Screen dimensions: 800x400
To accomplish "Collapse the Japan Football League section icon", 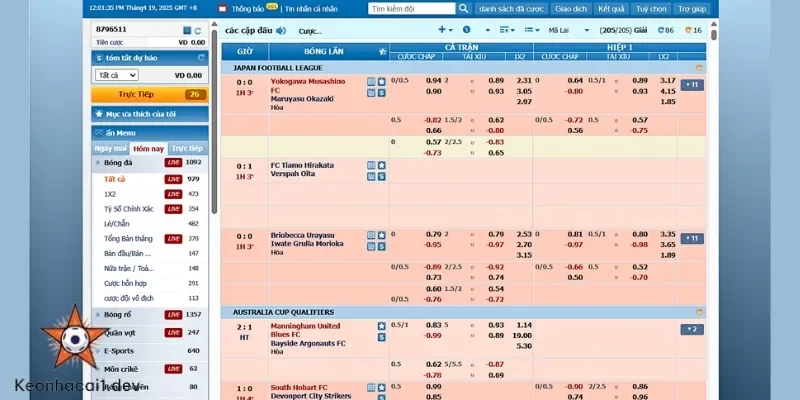I will click(699, 68).
